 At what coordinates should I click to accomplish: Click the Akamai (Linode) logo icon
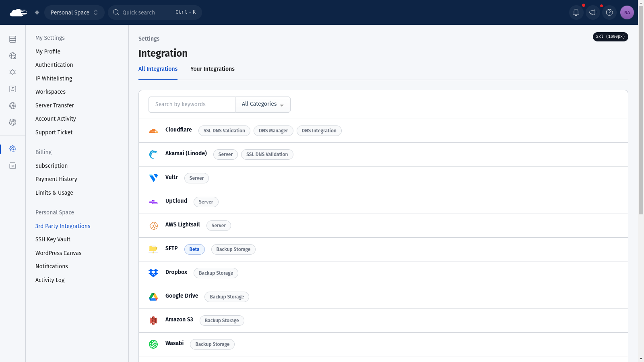153,154
